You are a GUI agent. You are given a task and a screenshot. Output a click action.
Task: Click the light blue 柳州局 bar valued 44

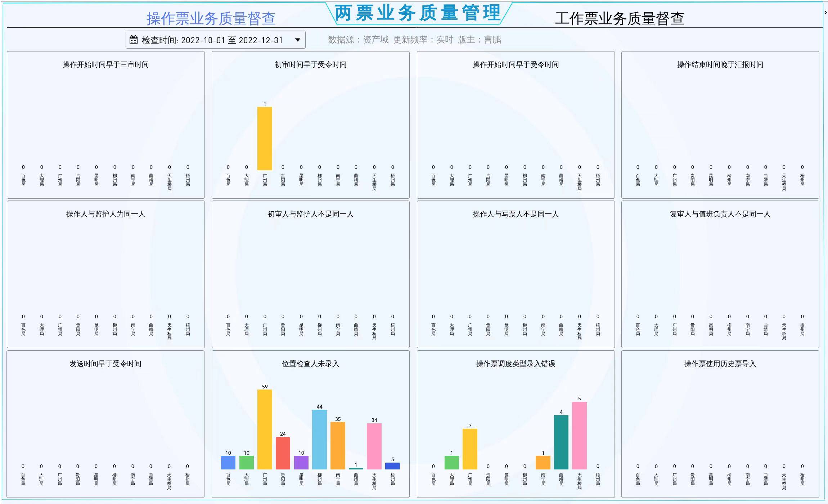point(319,439)
